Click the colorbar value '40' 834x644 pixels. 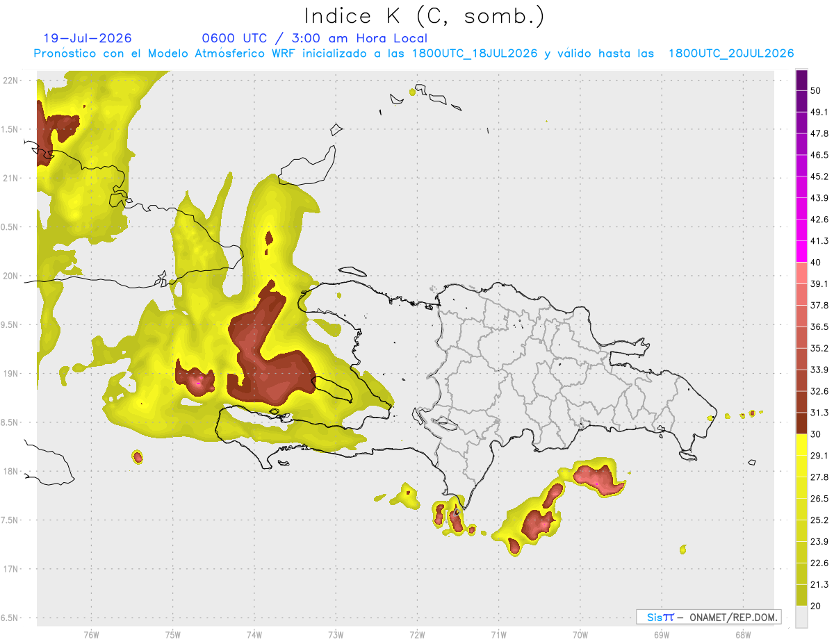pos(815,263)
